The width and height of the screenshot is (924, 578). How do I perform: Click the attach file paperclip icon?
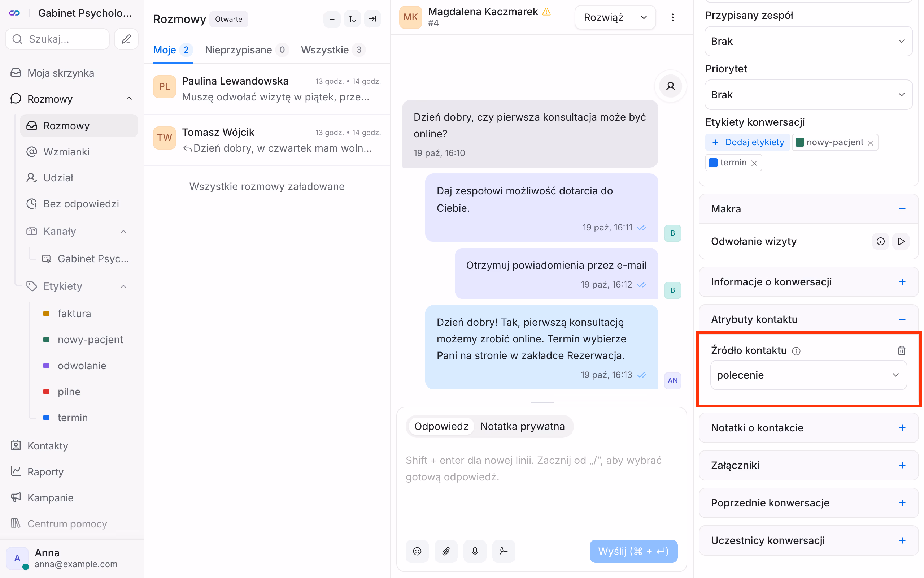click(446, 551)
